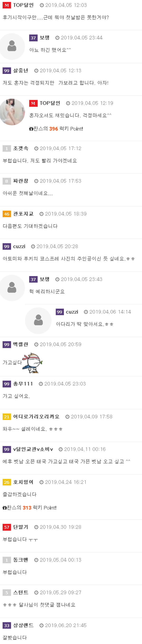Image resolution: width=142 pixels, height=644 pixels.
Task: Open username 동크맨
Action: point(20,560)
